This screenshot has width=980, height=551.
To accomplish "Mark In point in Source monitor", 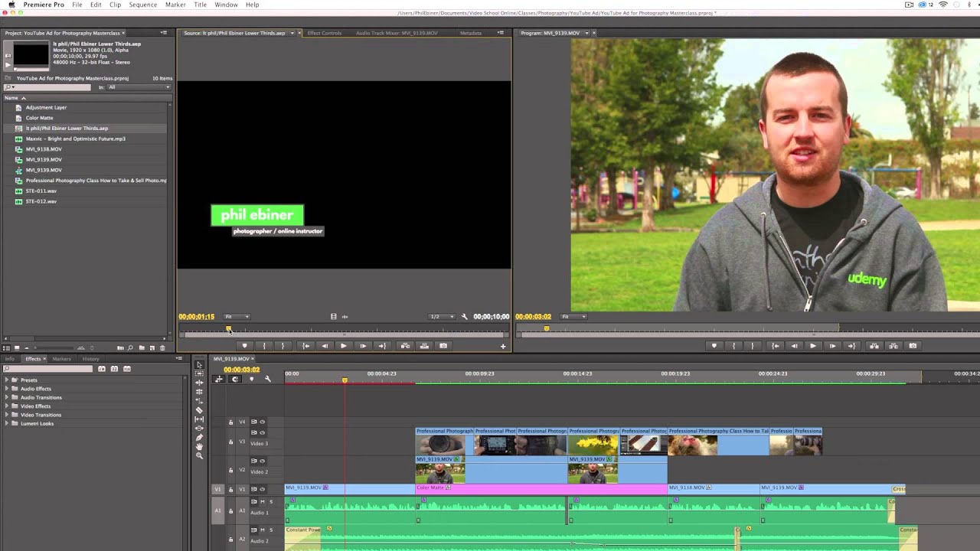I will (x=264, y=346).
